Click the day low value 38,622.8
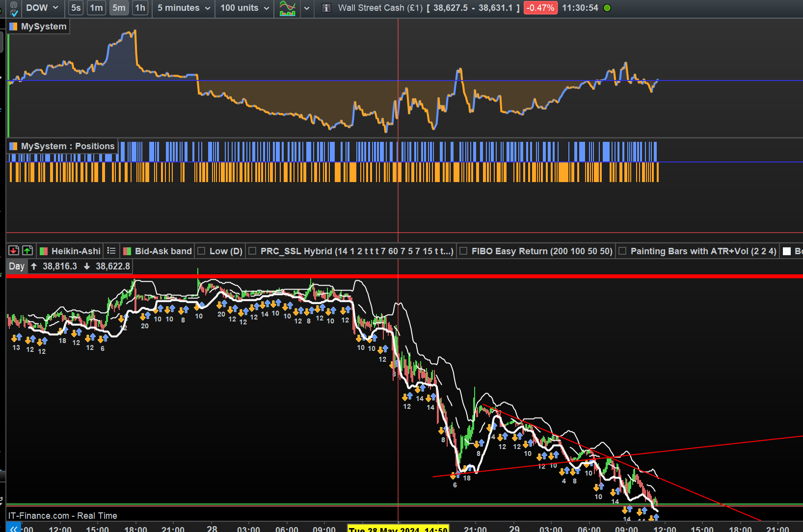The image size is (803, 532). pyautogui.click(x=113, y=266)
